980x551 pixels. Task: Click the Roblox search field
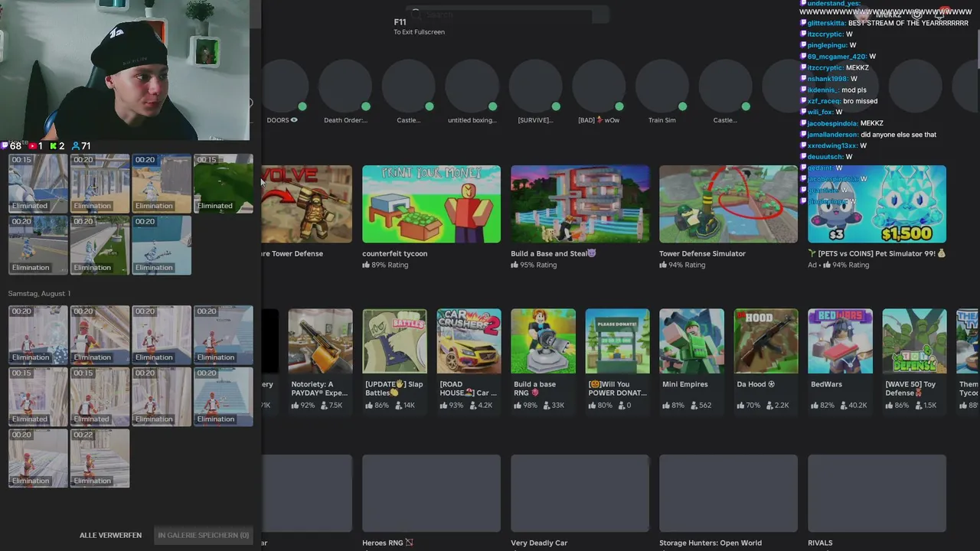pos(509,15)
